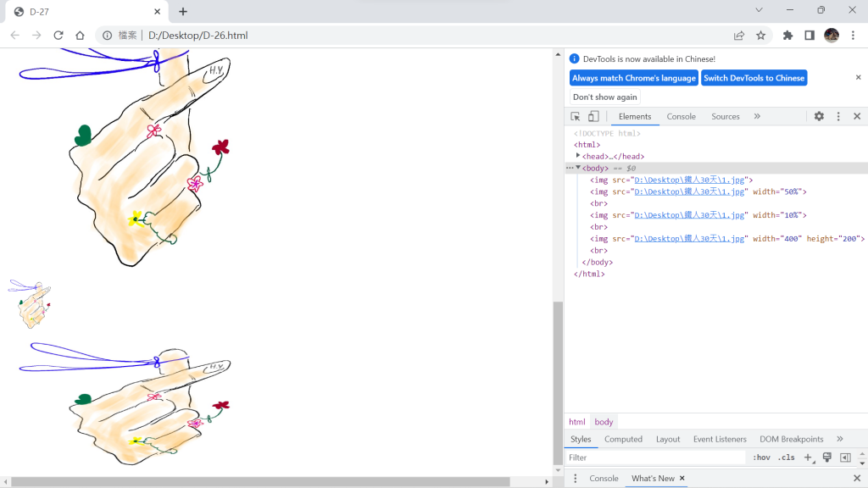Toggle rendering emulations paintbrush icon
The width and height of the screenshot is (868, 488).
827,457
